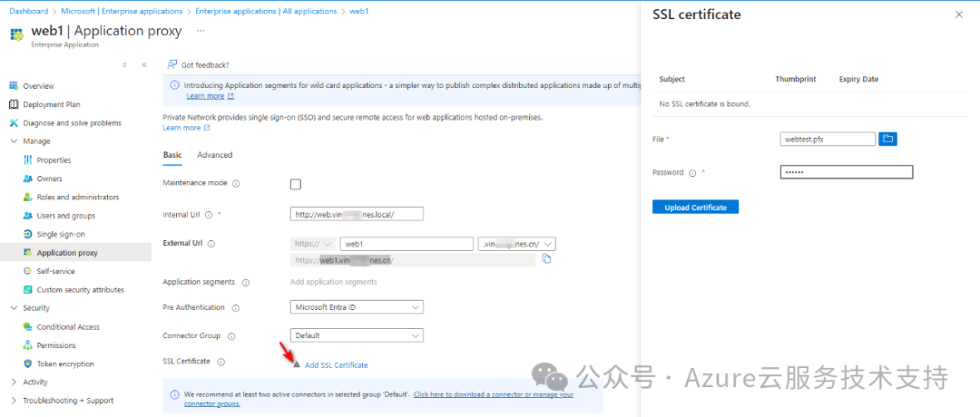This screenshot has height=417, width=980.
Task: Go to Dashboard breadcrumb
Action: coord(29,11)
